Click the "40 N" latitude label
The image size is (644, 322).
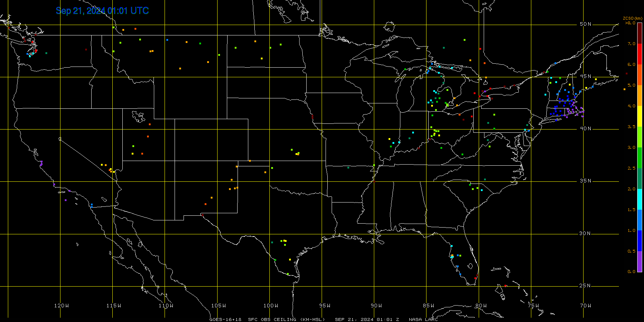pyautogui.click(x=585, y=129)
